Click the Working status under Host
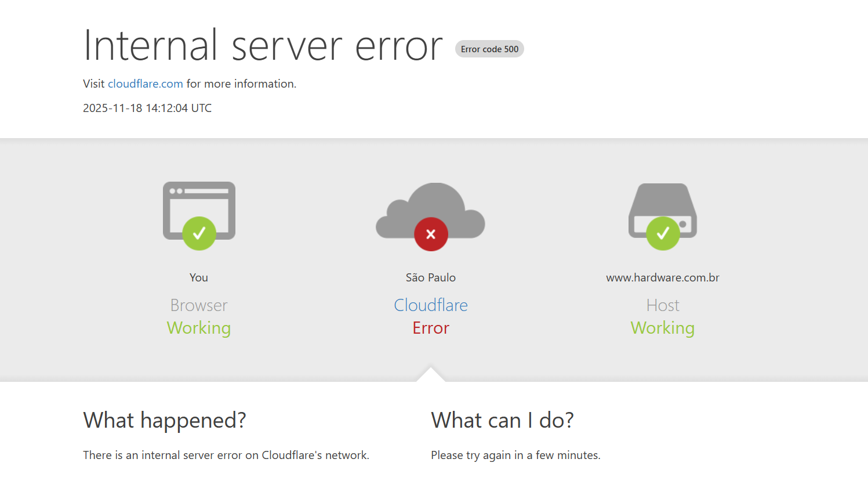The image size is (868, 495). (663, 328)
